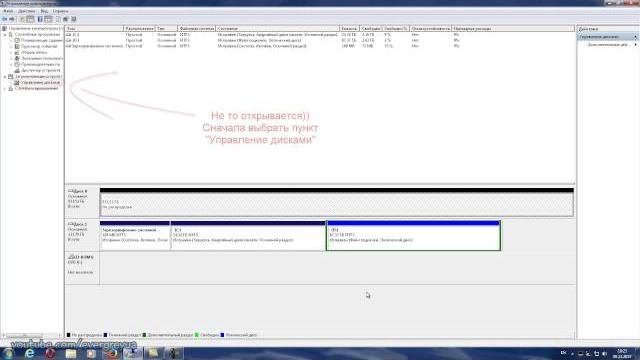Open Дополнительные действия submenu arrow in Actions pane
640x360 pixels.
(x=635, y=44)
